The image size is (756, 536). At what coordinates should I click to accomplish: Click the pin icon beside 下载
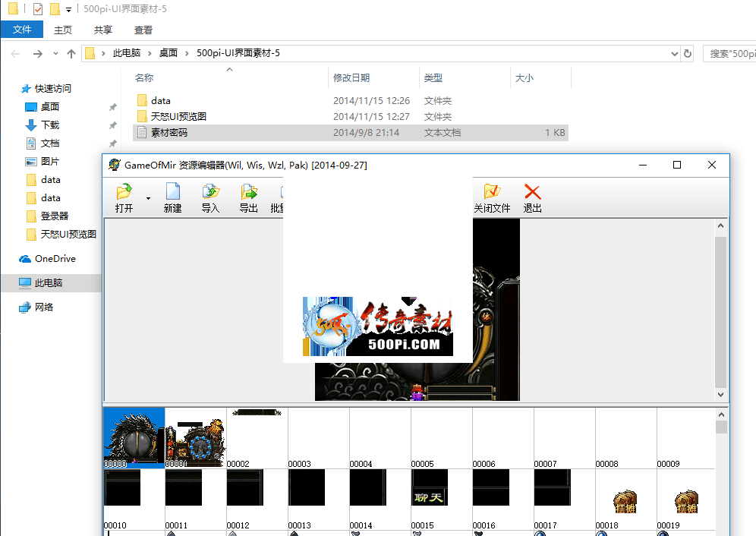click(113, 125)
